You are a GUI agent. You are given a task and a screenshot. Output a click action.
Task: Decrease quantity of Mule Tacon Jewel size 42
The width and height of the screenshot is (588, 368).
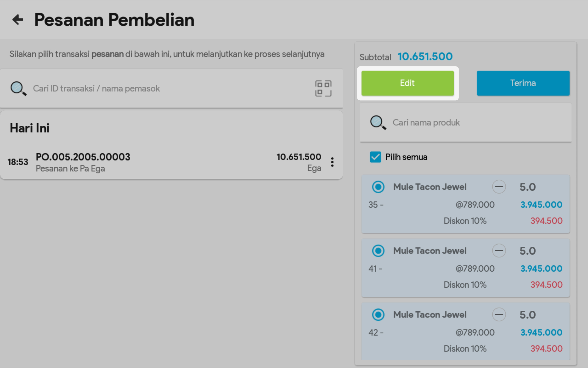coord(499,315)
